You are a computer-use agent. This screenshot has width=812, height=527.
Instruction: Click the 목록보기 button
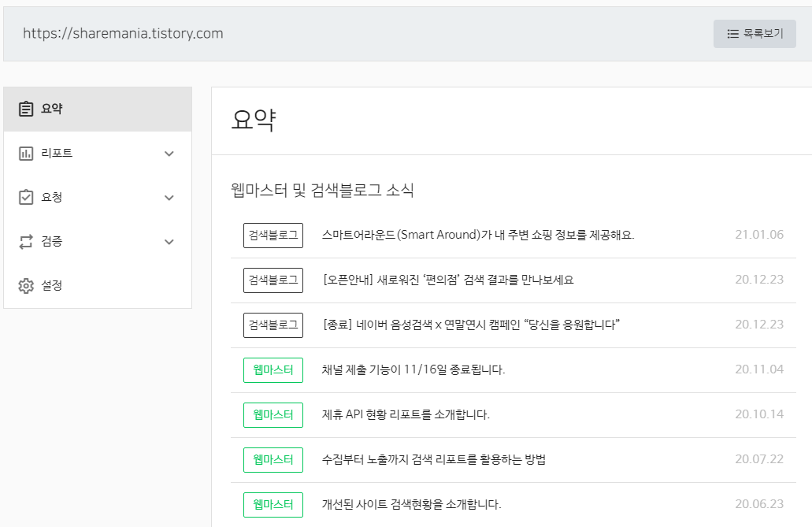[755, 34]
